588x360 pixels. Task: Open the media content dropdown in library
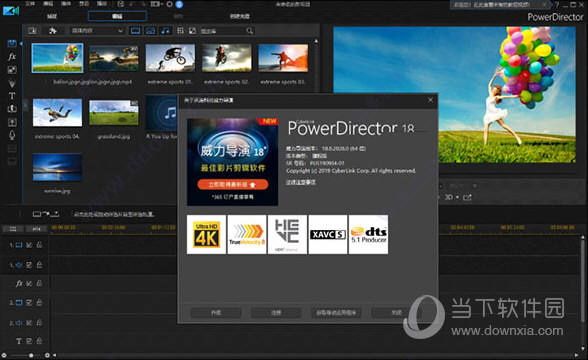97,31
